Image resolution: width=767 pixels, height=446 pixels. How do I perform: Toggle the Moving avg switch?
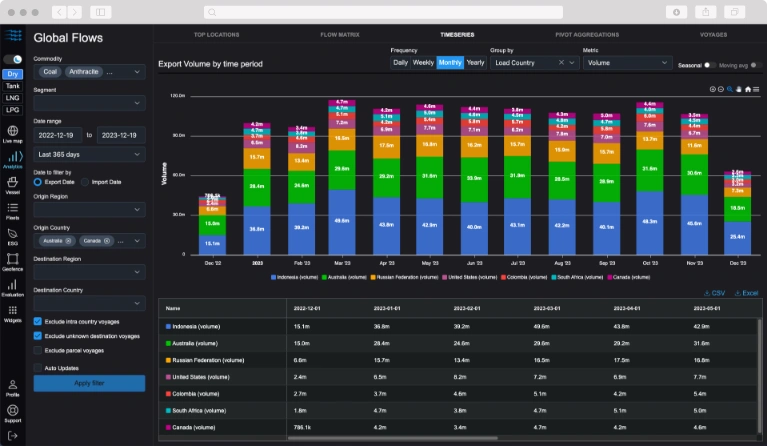coord(756,65)
